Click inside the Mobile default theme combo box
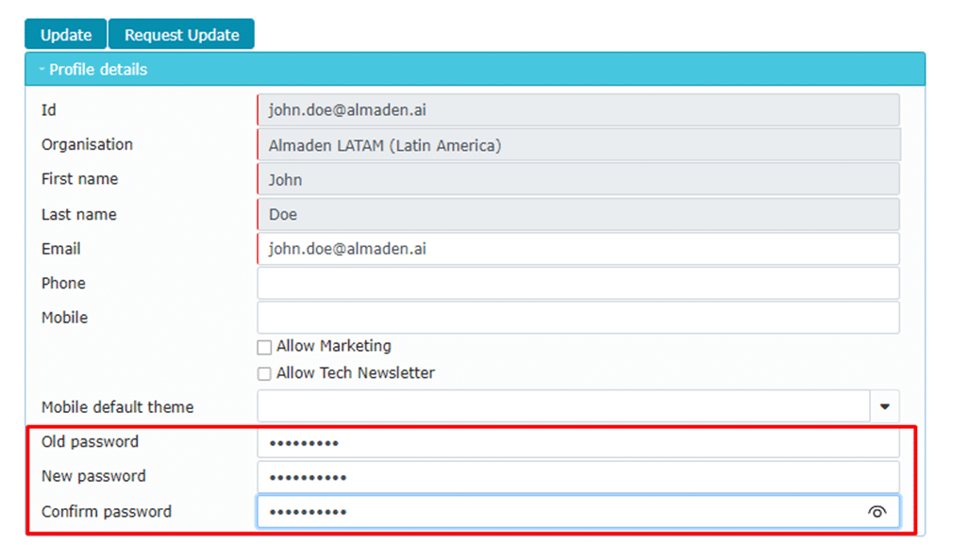This screenshot has height=560, width=953. 562,407
